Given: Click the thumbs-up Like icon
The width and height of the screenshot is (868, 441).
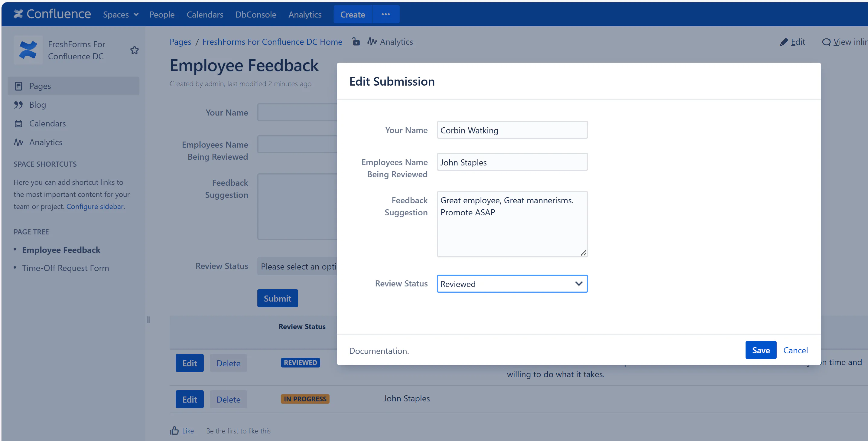Looking at the screenshot, I should (174, 430).
